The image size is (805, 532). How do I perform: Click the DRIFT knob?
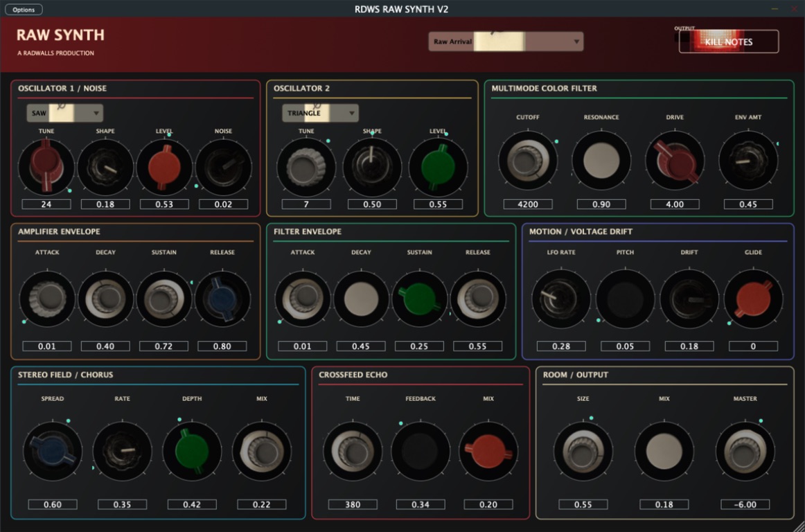(x=689, y=299)
